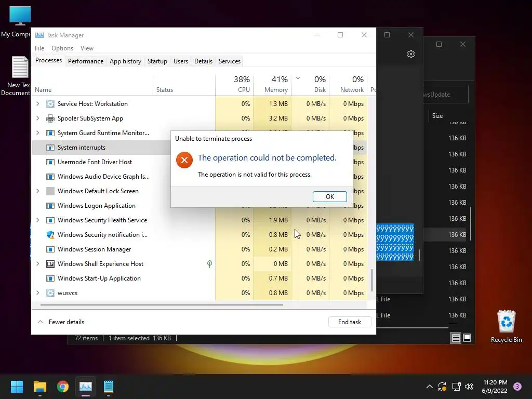532x399 pixels.
Task: Switch to the Users tab
Action: (x=180, y=61)
